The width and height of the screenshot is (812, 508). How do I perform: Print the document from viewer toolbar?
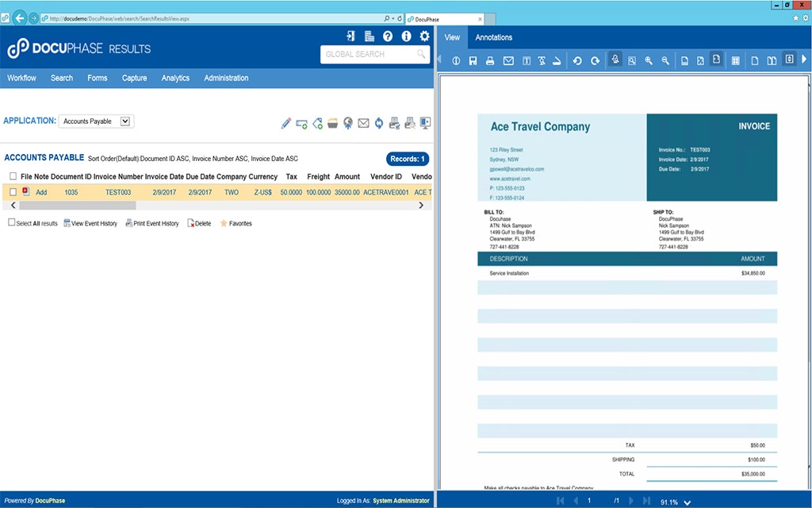tap(490, 60)
